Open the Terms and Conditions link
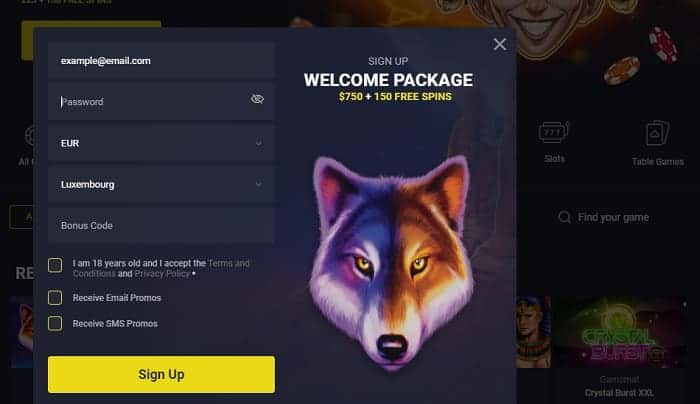The width and height of the screenshot is (700, 404). click(x=161, y=268)
